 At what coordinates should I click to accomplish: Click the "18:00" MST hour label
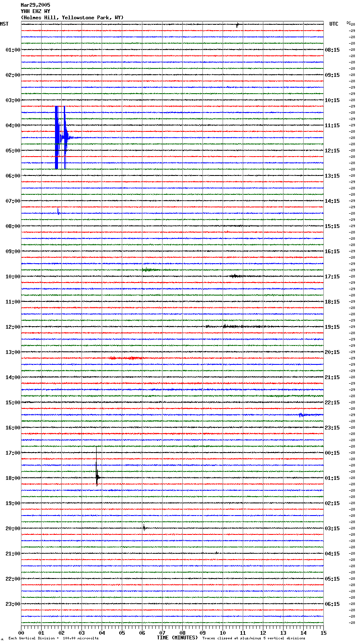coord(13,478)
